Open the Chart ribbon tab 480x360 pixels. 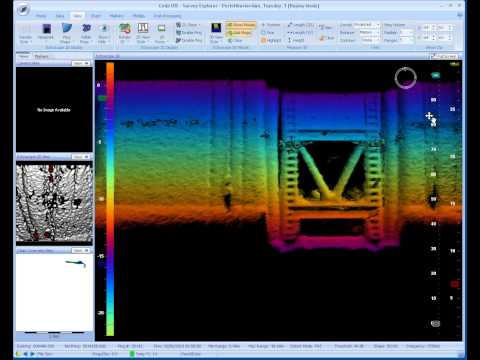coord(96,16)
